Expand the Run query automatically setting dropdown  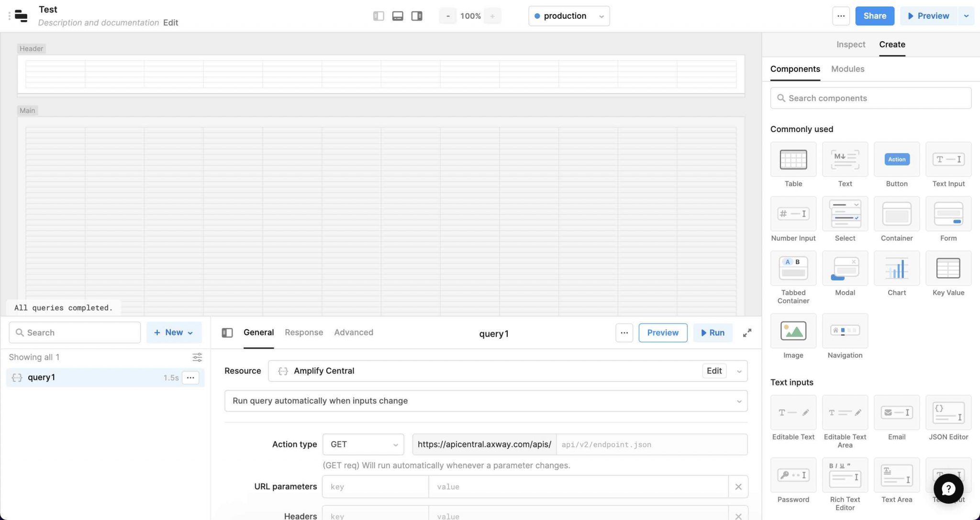pos(486,401)
